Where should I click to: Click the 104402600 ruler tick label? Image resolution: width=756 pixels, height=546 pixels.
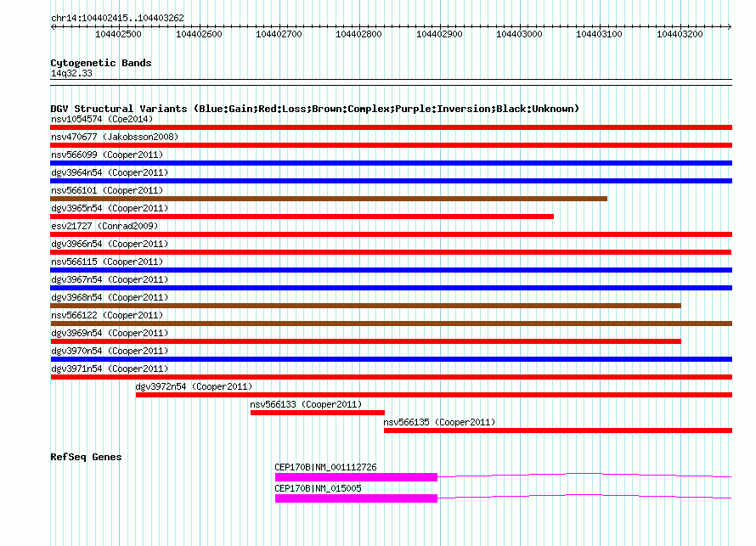click(199, 34)
